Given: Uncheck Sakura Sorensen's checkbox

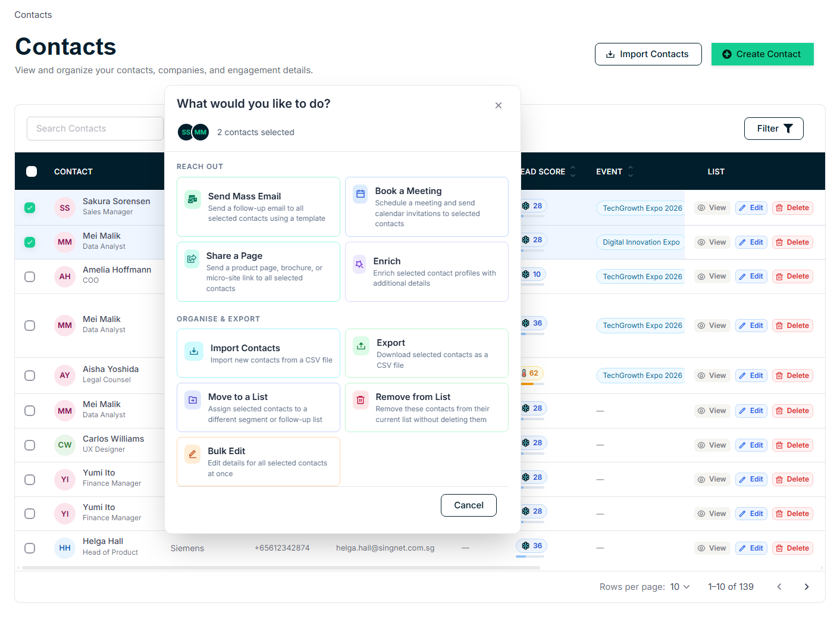Looking at the screenshot, I should pos(30,208).
